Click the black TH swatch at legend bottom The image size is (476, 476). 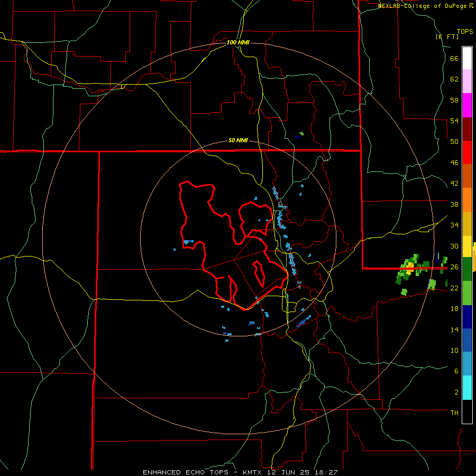(x=467, y=411)
